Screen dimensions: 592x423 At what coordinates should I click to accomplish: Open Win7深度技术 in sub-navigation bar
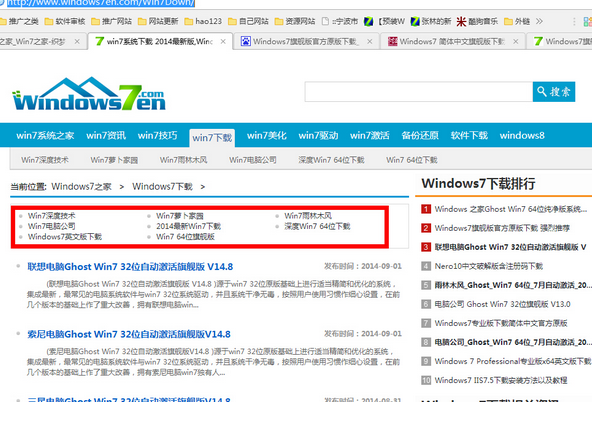[45, 160]
